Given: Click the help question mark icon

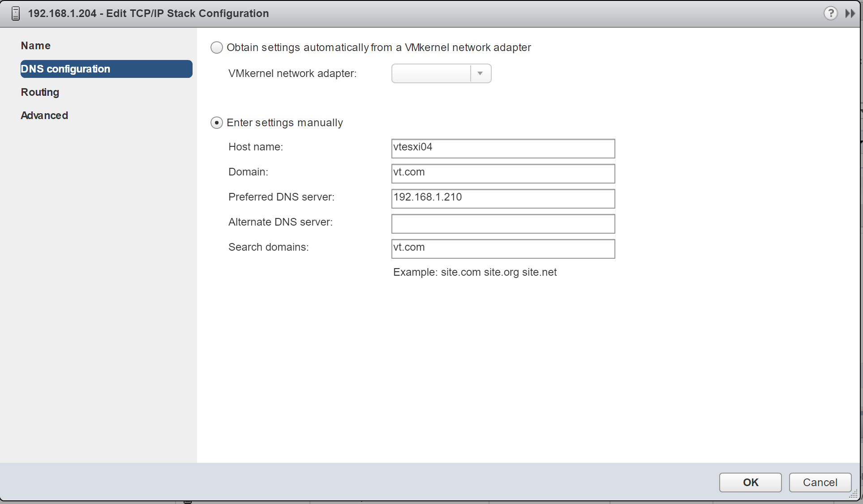Looking at the screenshot, I should [x=830, y=13].
